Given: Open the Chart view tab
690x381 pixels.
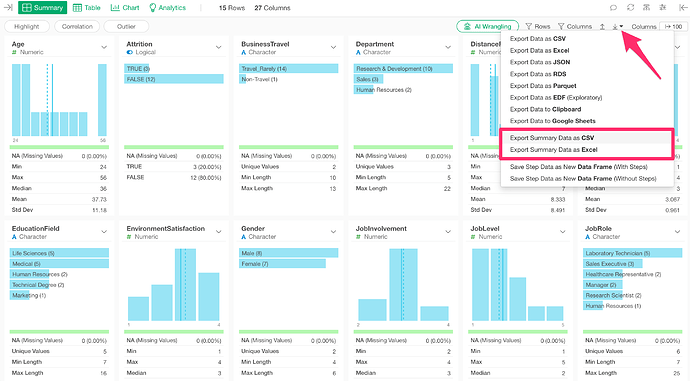Looking at the screenshot, I should click(125, 7).
